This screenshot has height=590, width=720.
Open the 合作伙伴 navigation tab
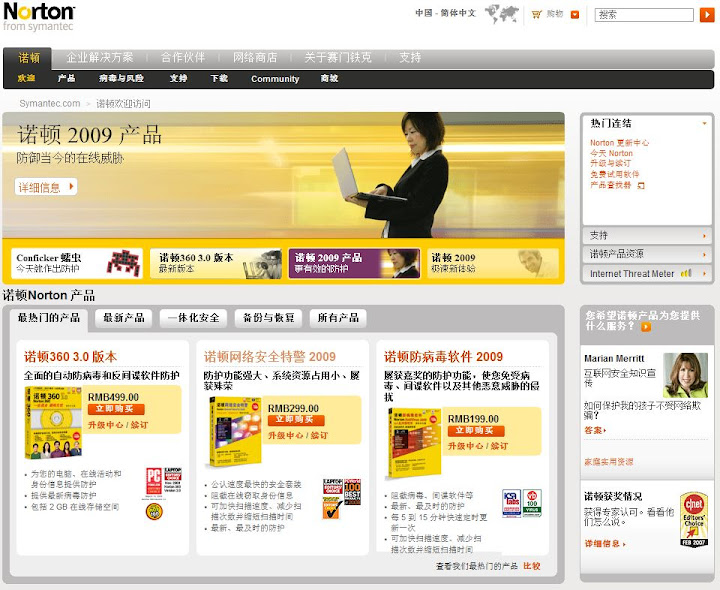pos(183,57)
